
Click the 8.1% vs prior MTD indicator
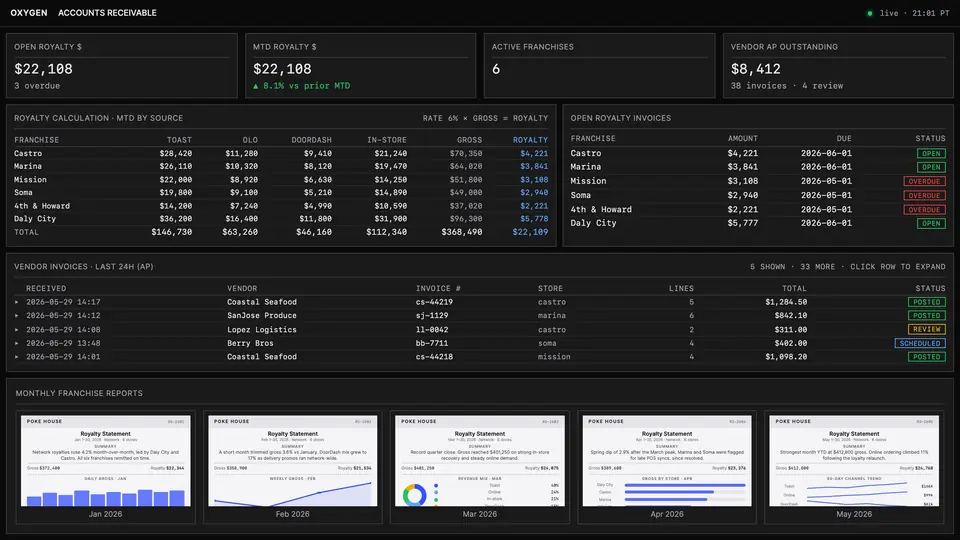301,86
